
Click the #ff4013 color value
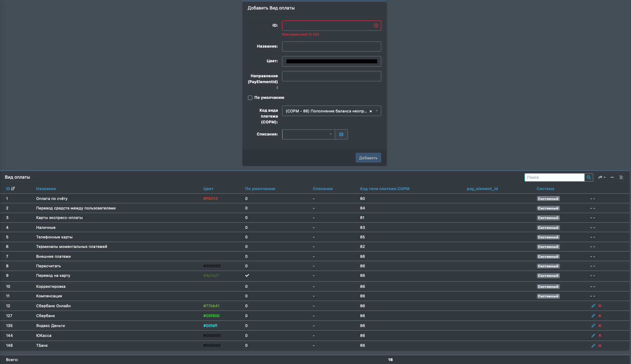[x=210, y=198]
